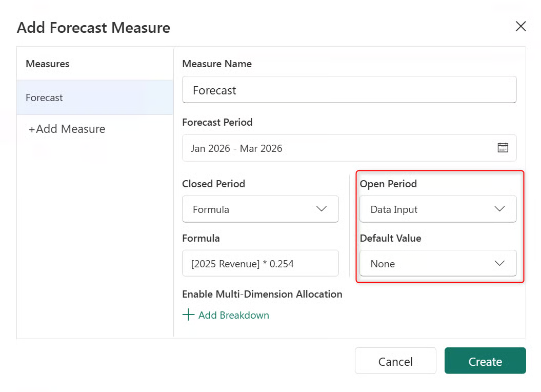Click the Enable Multi-Dimension Allocation label
This screenshot has width=541, height=392.
pos(262,294)
